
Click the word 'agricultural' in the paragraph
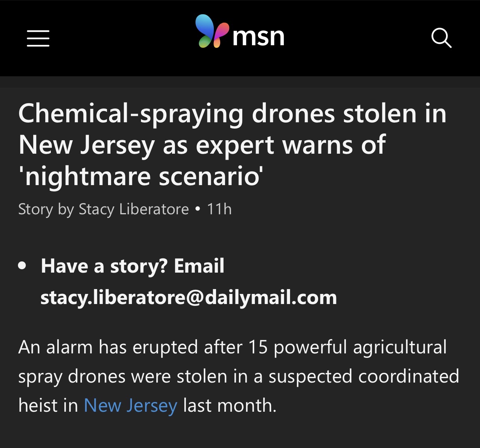(x=400, y=347)
